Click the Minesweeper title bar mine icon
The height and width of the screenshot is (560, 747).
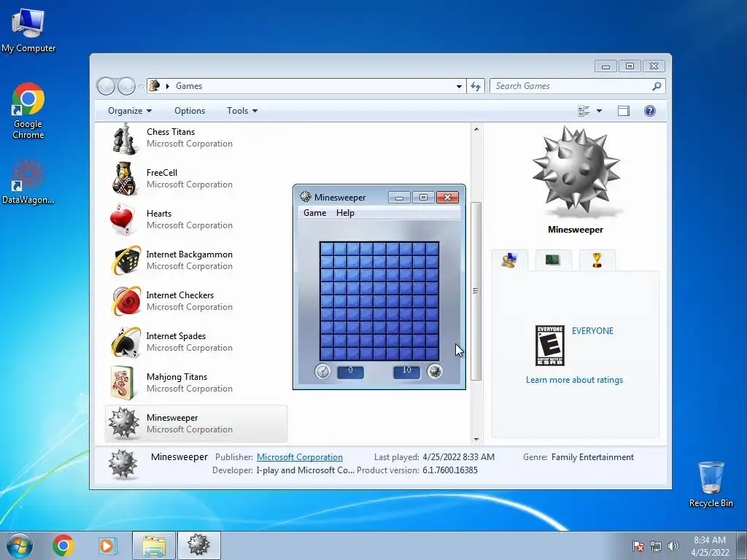pyautogui.click(x=306, y=197)
